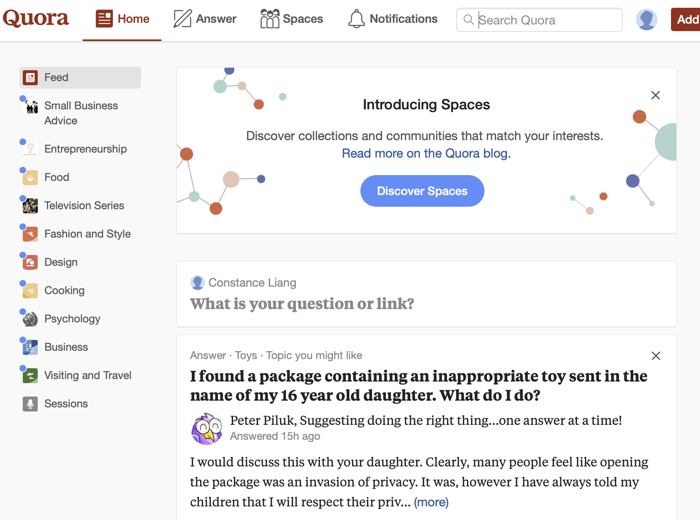Click Peter Piluk's owl avatar
Viewport: 700px width, 520px height.
point(207,428)
